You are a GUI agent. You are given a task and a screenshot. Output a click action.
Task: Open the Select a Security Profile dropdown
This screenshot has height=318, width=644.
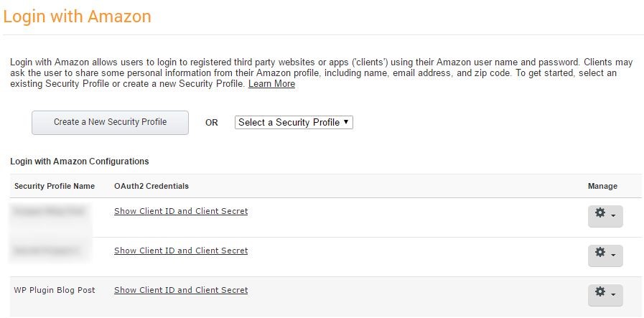294,123
